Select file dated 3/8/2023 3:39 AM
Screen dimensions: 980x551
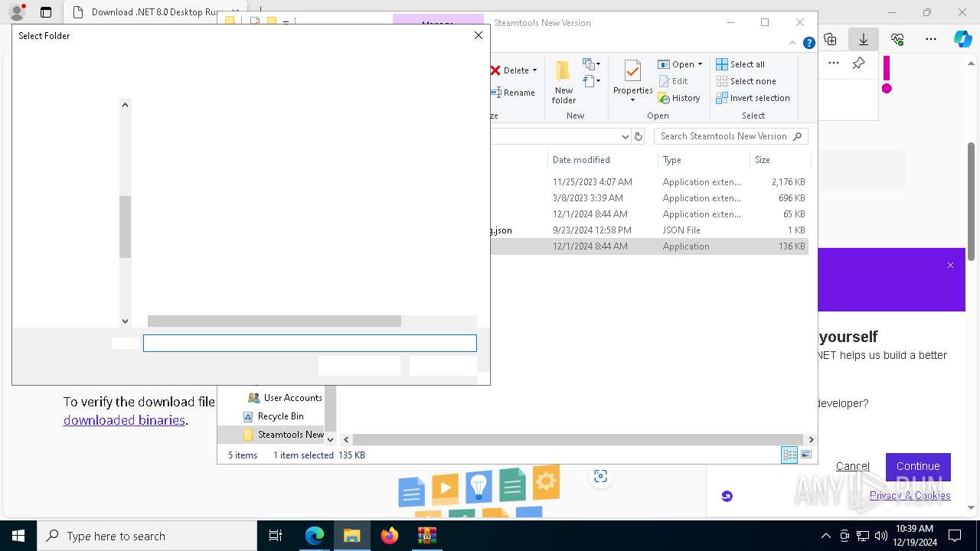click(650, 198)
